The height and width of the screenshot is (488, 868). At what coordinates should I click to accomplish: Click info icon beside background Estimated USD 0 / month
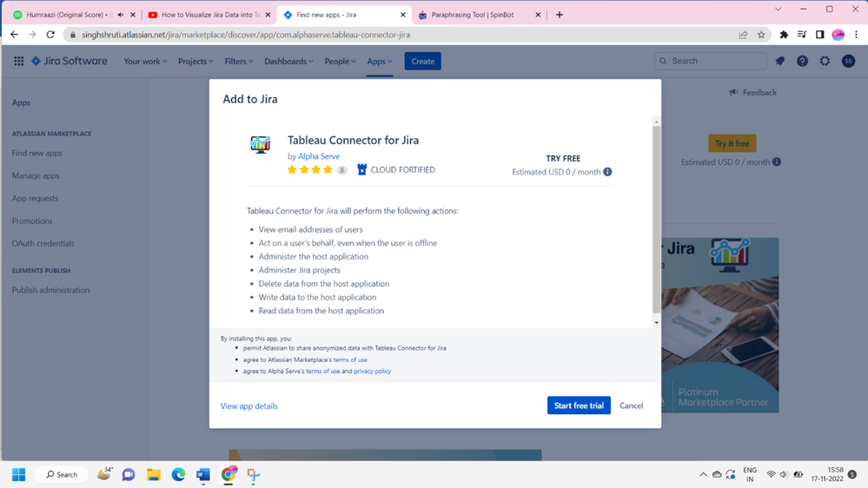point(777,162)
